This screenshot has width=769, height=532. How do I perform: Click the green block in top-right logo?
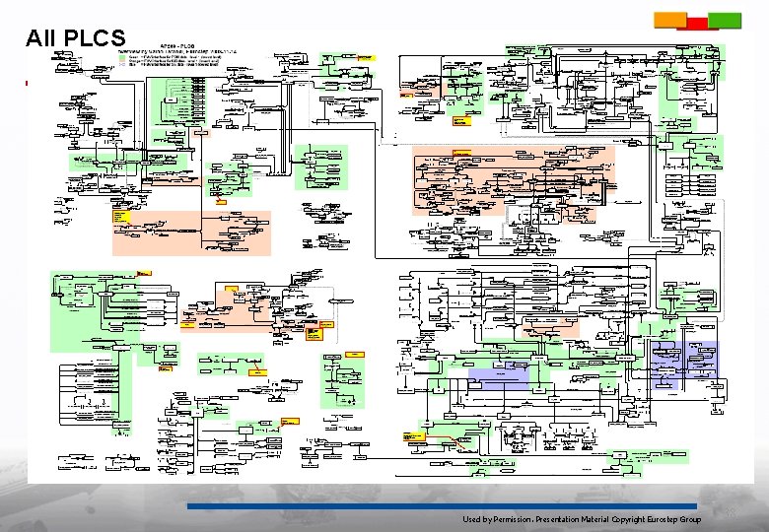pyautogui.click(x=725, y=21)
